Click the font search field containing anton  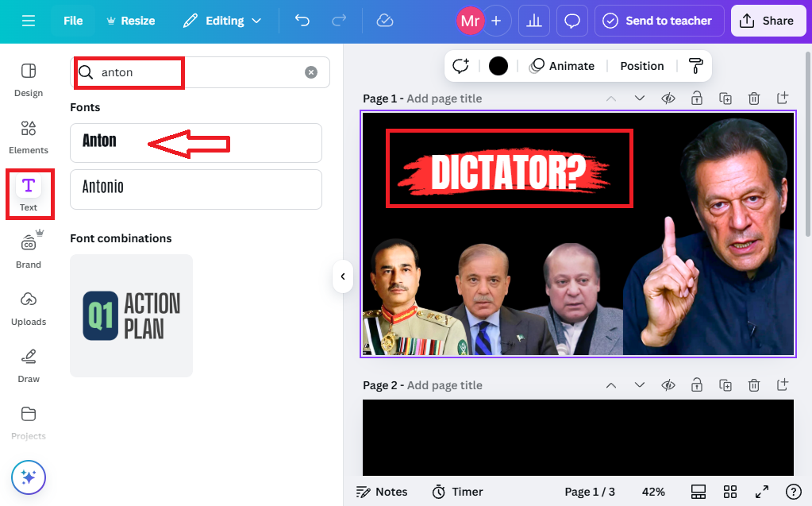pyautogui.click(x=200, y=72)
